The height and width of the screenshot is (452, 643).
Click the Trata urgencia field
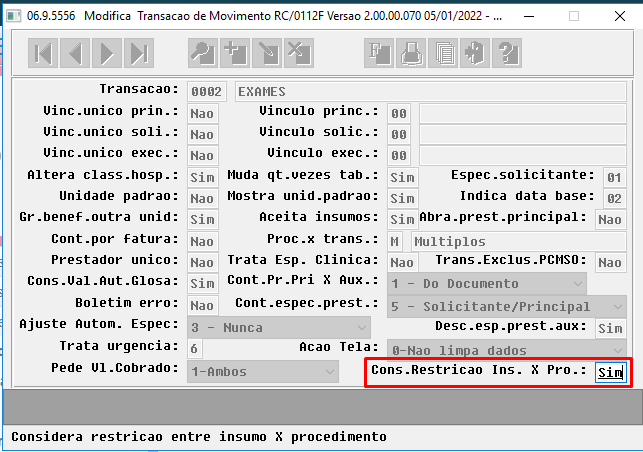(194, 349)
